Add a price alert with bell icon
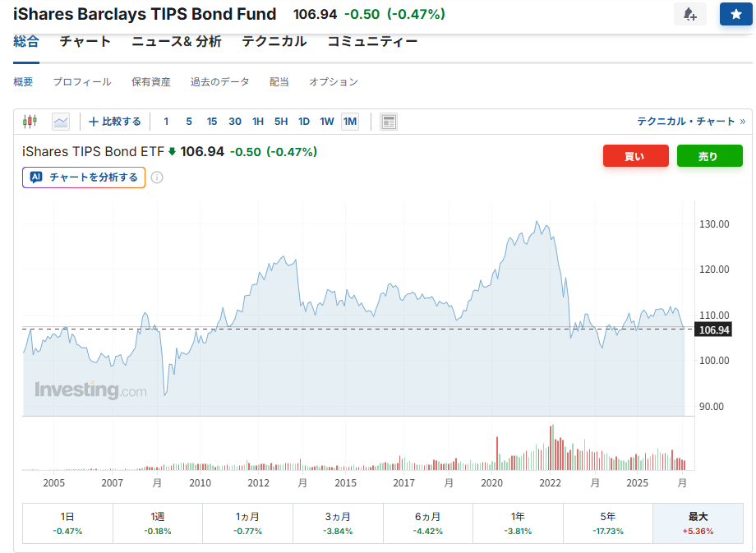This screenshot has height=553, width=756. (690, 14)
